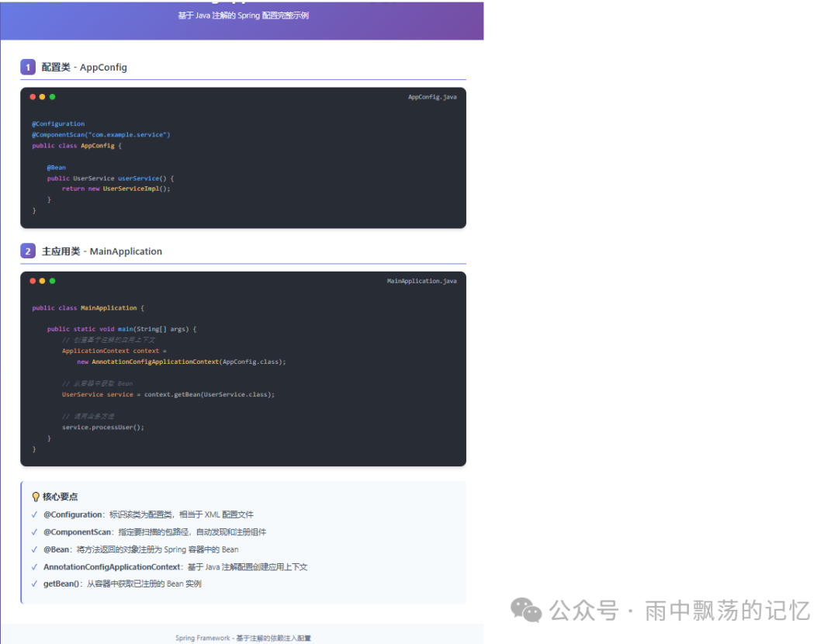Screen dimensions: 838x644
Task: Click the WeChat logo near the bottom watermark
Action: (526, 611)
